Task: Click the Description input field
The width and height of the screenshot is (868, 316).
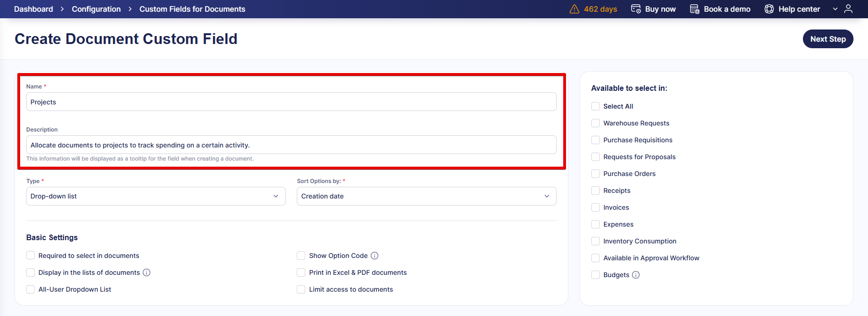Action: coord(291,145)
